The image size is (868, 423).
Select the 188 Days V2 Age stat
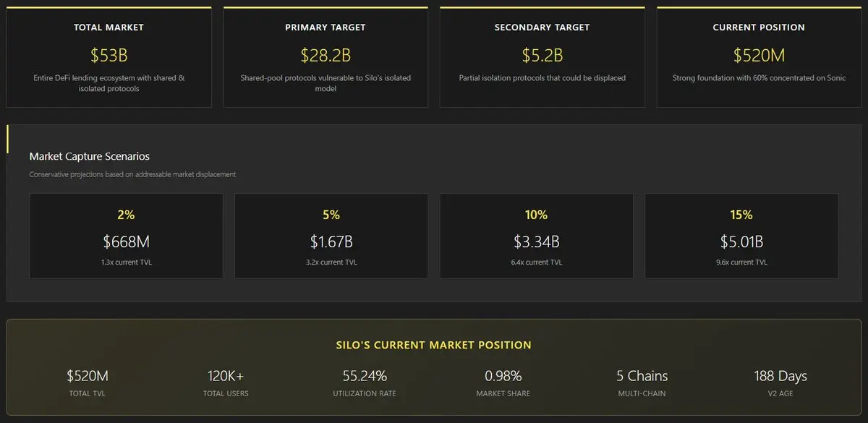(x=780, y=383)
